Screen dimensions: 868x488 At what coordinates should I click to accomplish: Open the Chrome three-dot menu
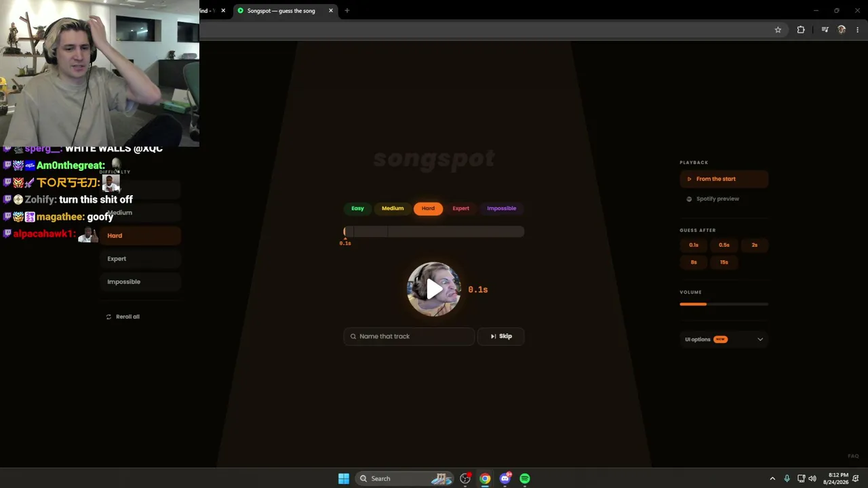tap(858, 30)
